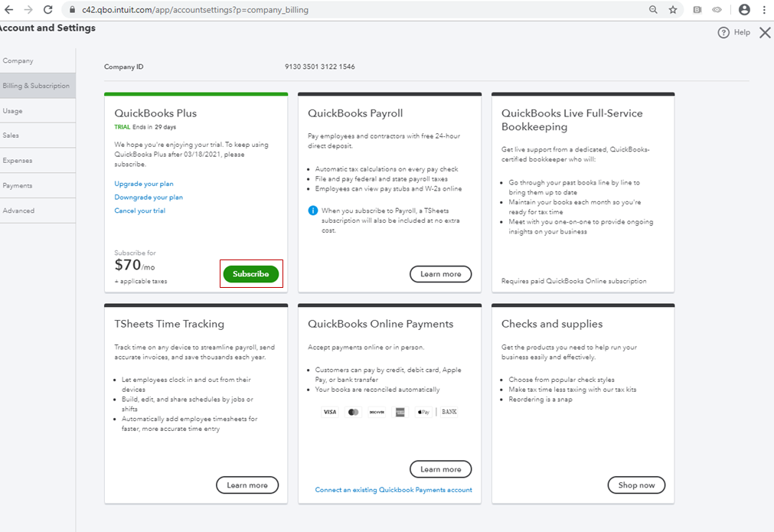Reload the page with the refresh icon
Image resolution: width=774 pixels, height=532 pixels.
click(x=48, y=10)
